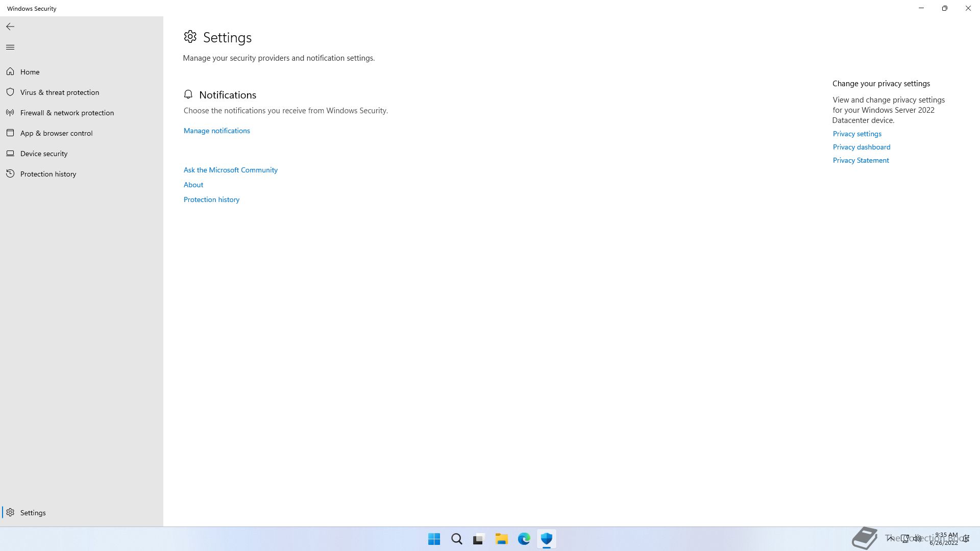
Task: Minimize the Windows Security window
Action: click(x=921, y=8)
